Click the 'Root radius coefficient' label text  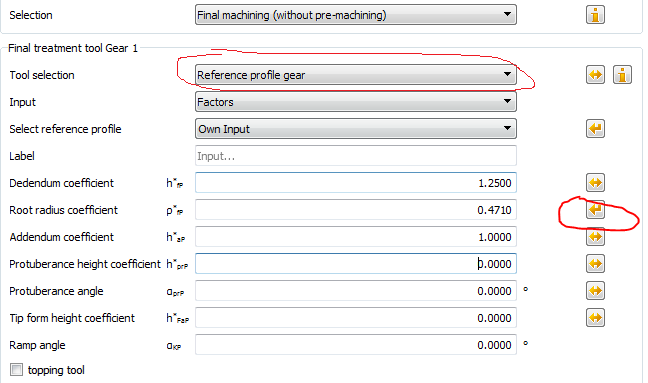[x=63, y=210]
